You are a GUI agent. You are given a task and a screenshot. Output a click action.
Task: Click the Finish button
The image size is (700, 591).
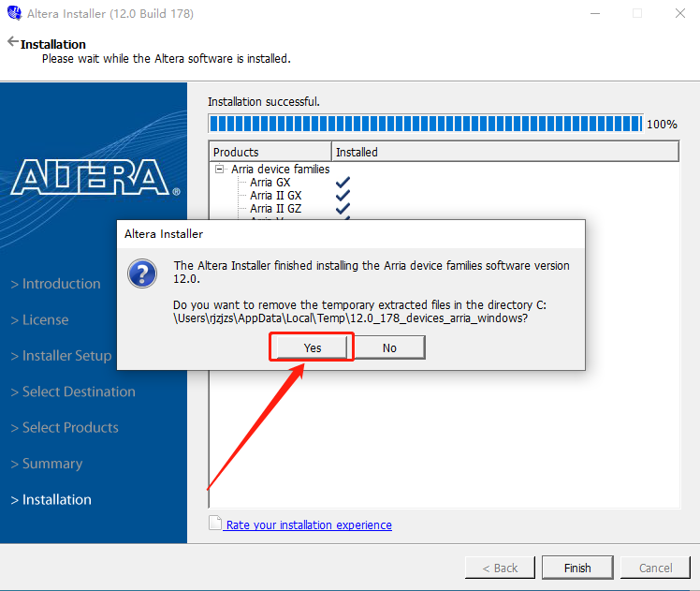577,568
